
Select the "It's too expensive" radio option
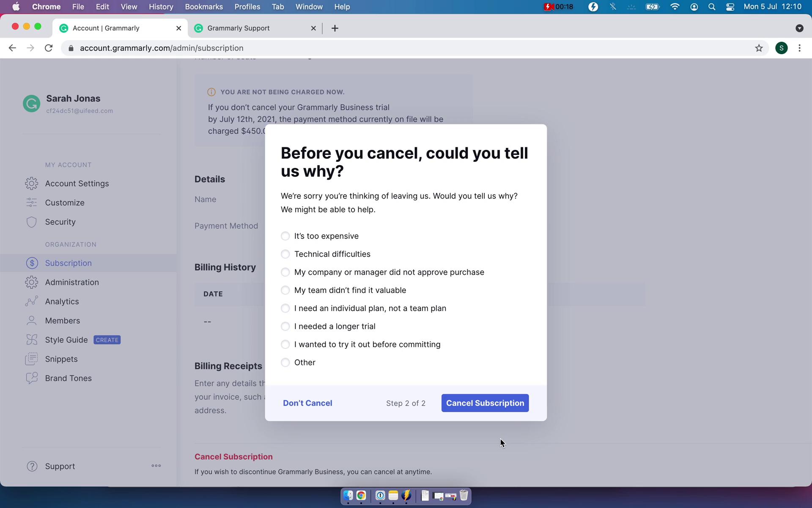285,236
